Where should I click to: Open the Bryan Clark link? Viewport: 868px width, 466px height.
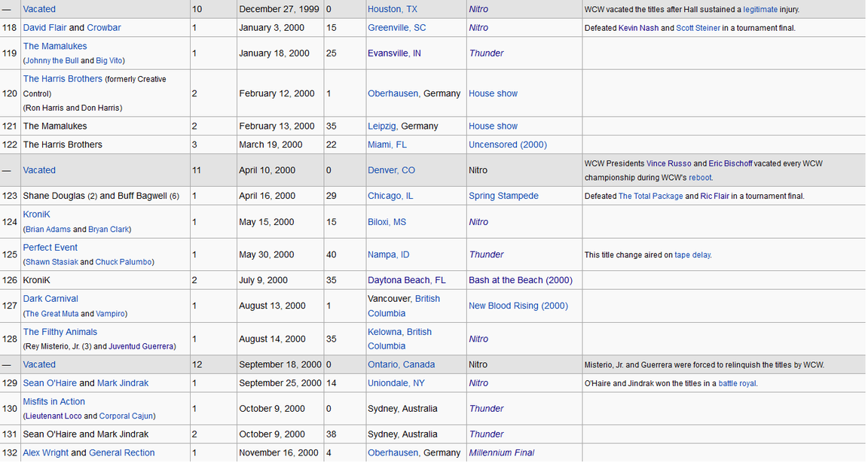tap(108, 230)
